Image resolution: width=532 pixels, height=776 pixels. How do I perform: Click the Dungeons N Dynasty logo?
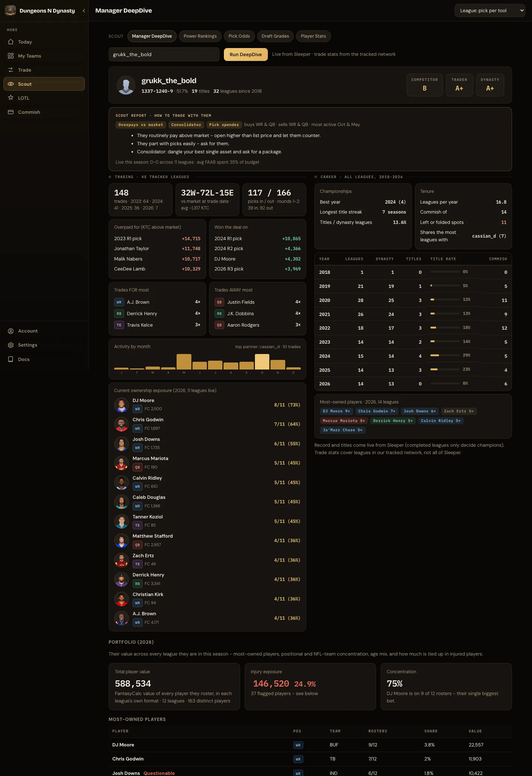(x=10, y=10)
